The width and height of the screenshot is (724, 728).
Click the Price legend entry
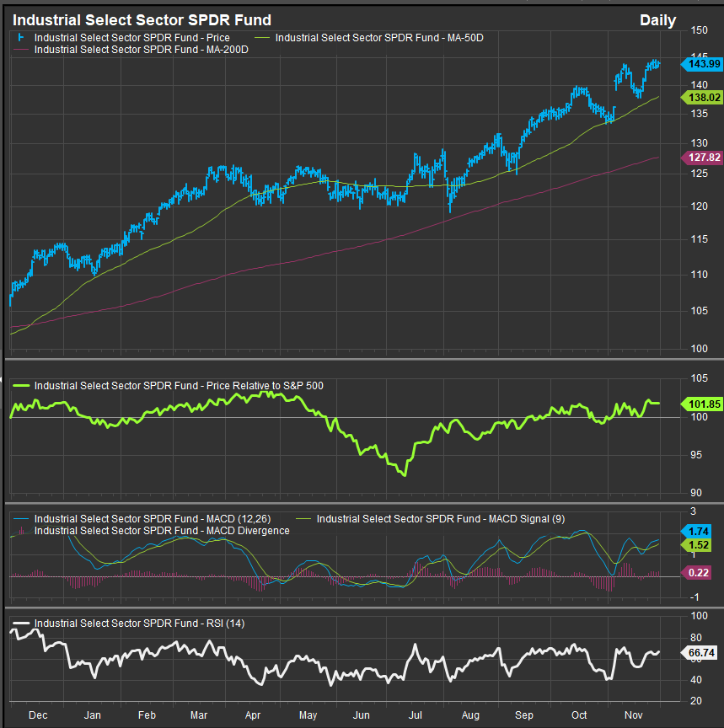point(131,38)
